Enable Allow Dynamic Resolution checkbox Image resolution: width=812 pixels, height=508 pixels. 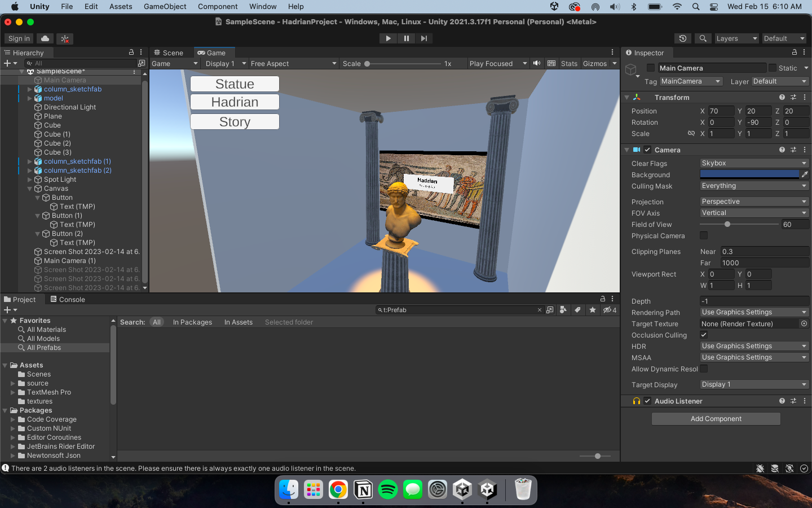pyautogui.click(x=704, y=369)
